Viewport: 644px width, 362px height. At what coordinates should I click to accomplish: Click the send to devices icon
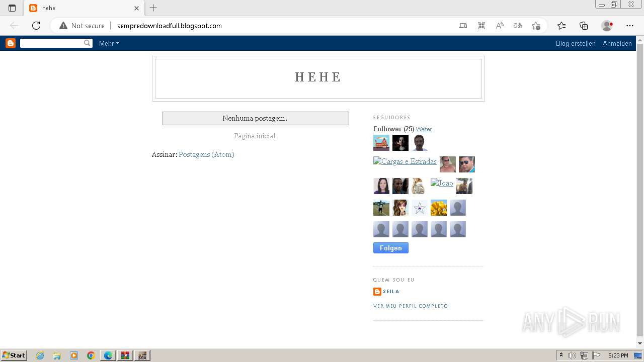coord(463,26)
